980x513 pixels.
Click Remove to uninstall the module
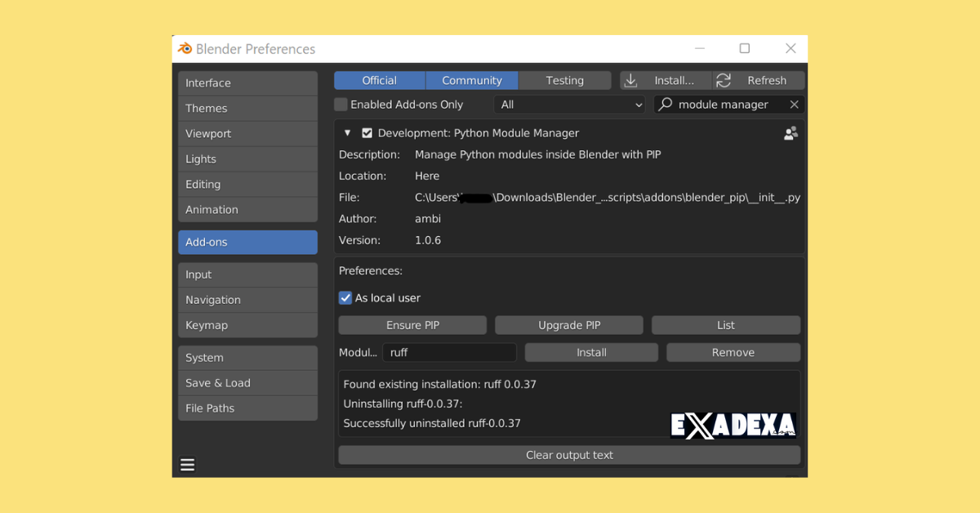point(733,352)
